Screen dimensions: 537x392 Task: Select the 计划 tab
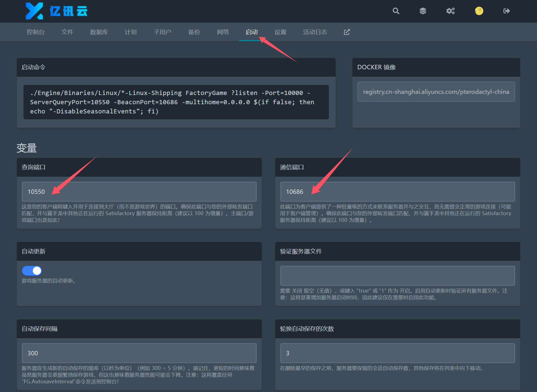[131, 32]
